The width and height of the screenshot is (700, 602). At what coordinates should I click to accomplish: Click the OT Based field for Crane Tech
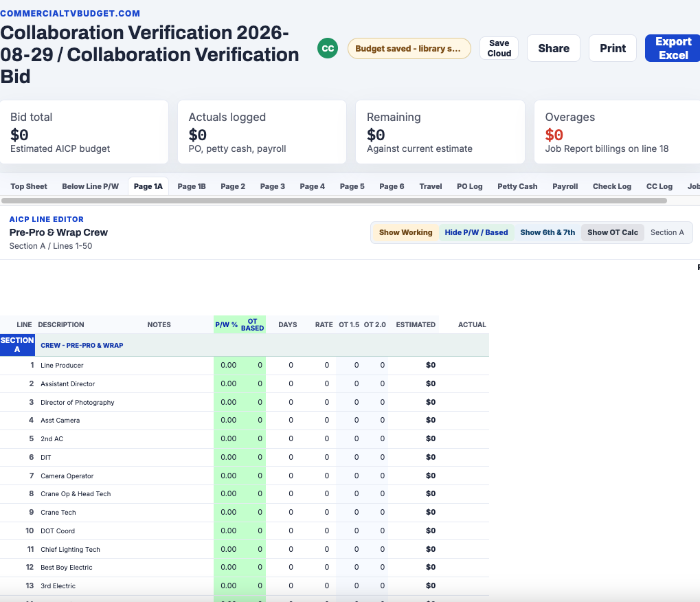click(x=254, y=512)
